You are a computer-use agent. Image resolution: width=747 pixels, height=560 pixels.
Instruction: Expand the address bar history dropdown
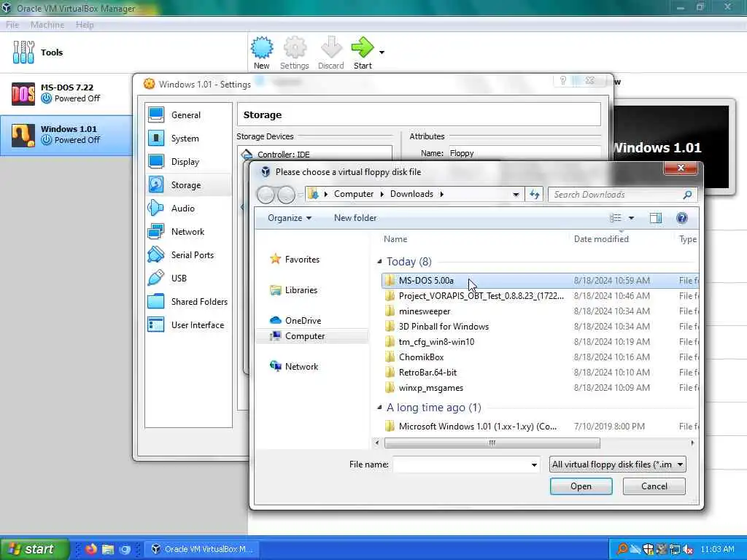(516, 194)
